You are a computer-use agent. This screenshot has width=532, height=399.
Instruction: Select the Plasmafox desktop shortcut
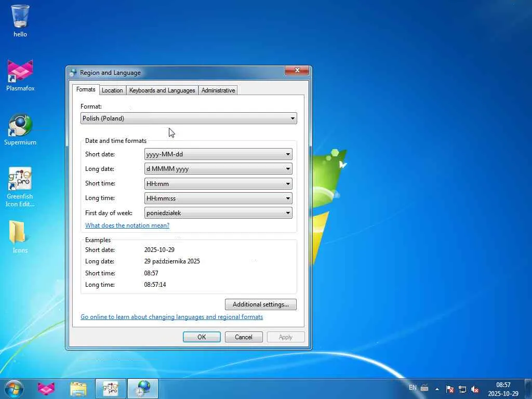[20, 75]
